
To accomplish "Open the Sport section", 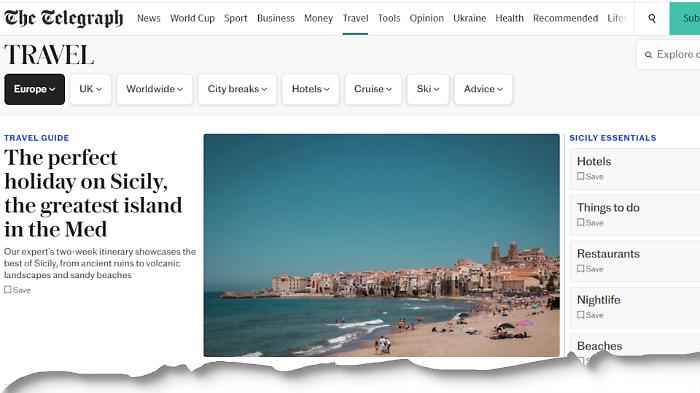I will pyautogui.click(x=236, y=18).
